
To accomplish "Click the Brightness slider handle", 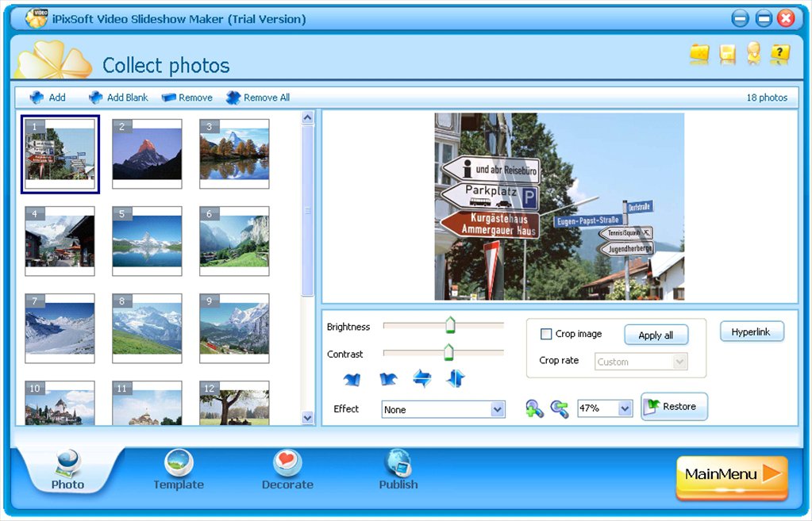I will coord(450,324).
